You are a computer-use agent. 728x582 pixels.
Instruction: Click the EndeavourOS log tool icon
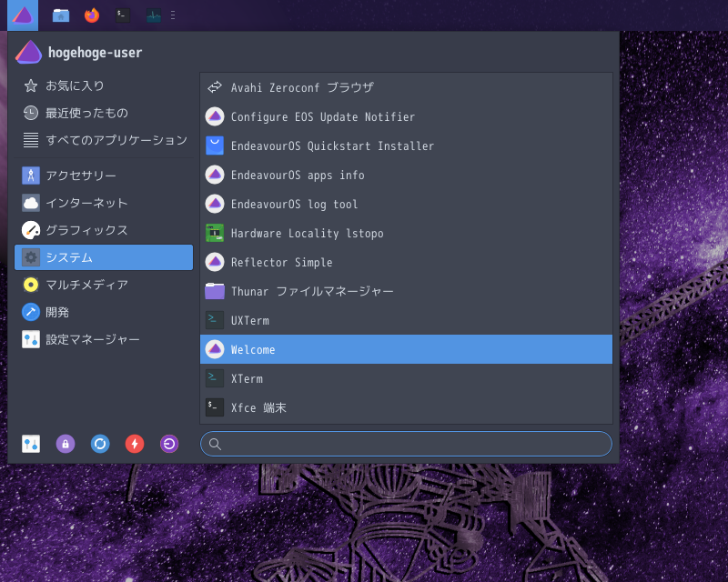tap(215, 205)
